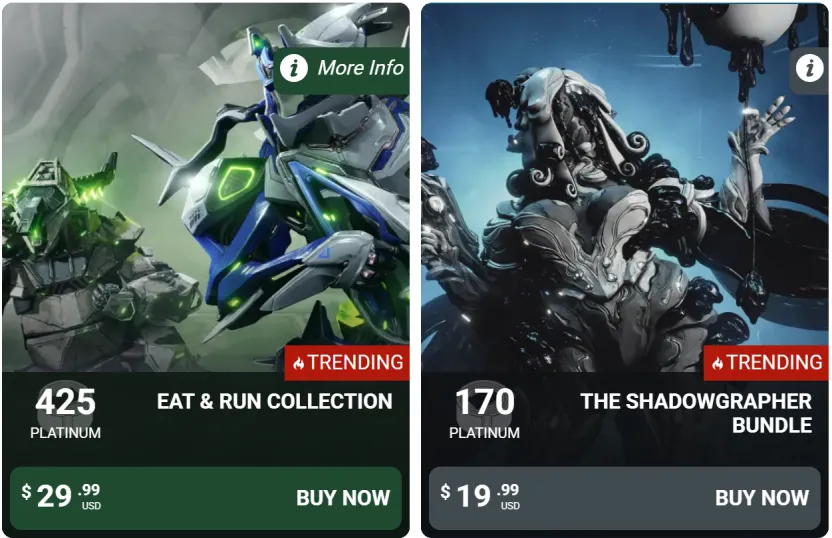Click the flame icon on Shadowgrapher TRENDING badge
The width and height of the screenshot is (832, 538).
click(718, 363)
